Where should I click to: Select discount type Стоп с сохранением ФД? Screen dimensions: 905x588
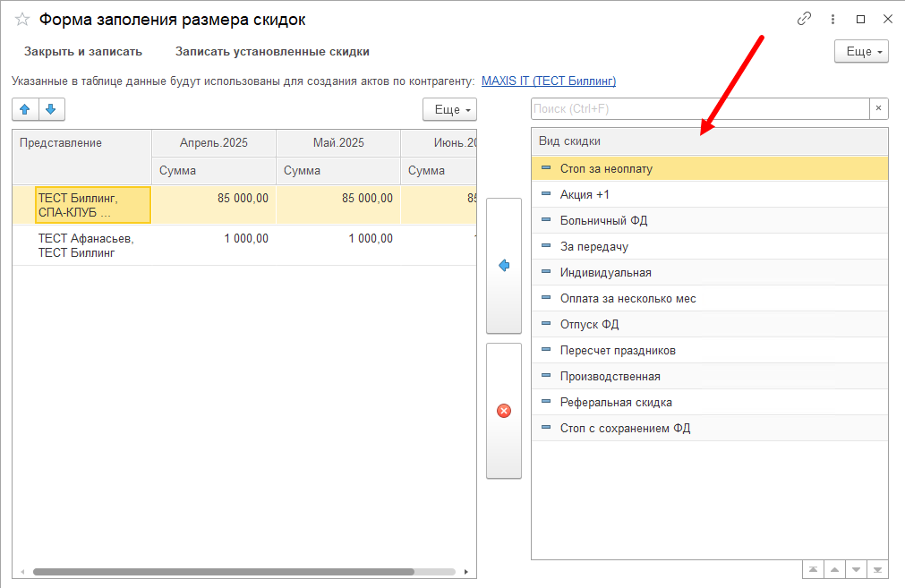point(709,428)
